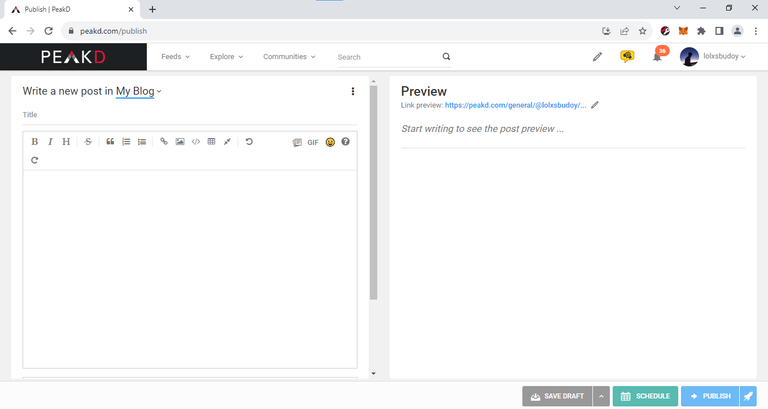
Task: Click the scroll down arrow of editor pane
Action: pyautogui.click(x=373, y=374)
